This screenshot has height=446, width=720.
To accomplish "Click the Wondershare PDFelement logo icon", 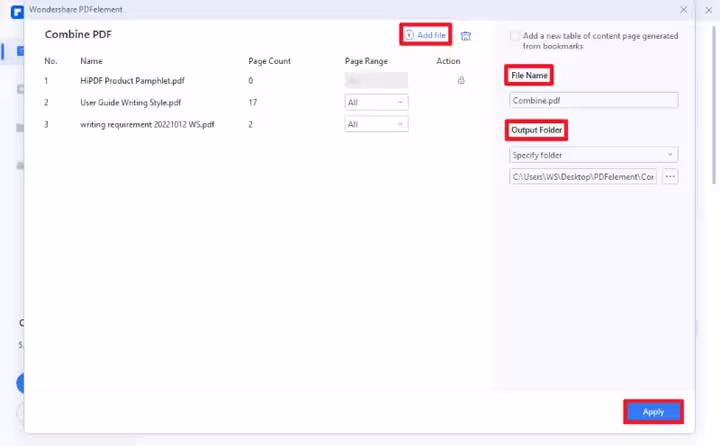I will 17,11.
